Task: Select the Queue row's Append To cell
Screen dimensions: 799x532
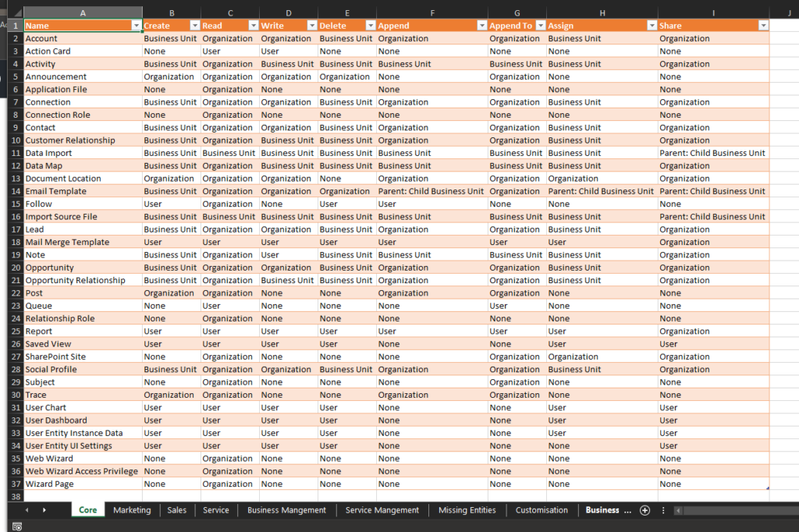Action: point(517,306)
